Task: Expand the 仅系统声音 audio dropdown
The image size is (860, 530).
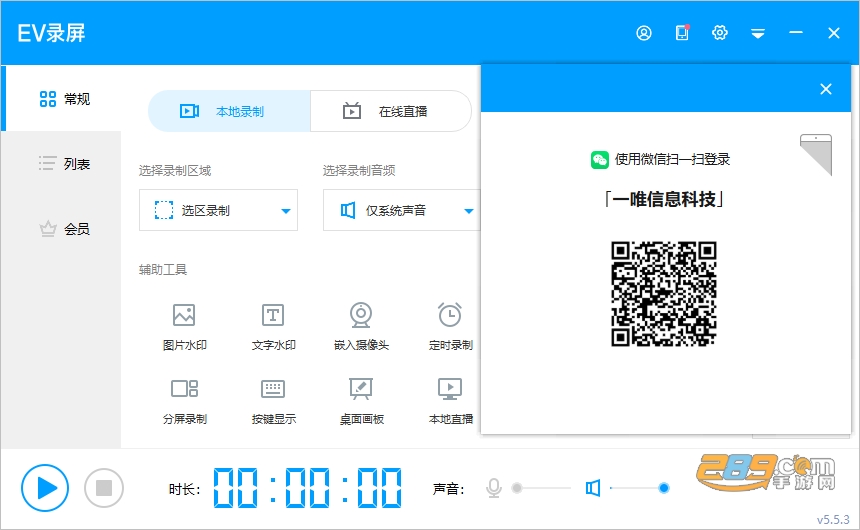Action: click(401, 210)
